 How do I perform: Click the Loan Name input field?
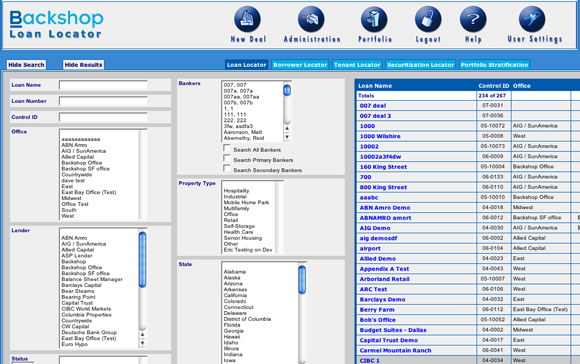pyautogui.click(x=103, y=85)
